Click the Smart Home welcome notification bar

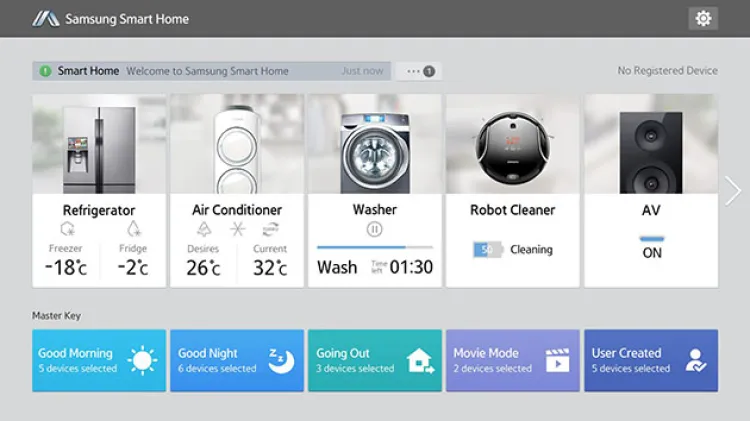(212, 71)
